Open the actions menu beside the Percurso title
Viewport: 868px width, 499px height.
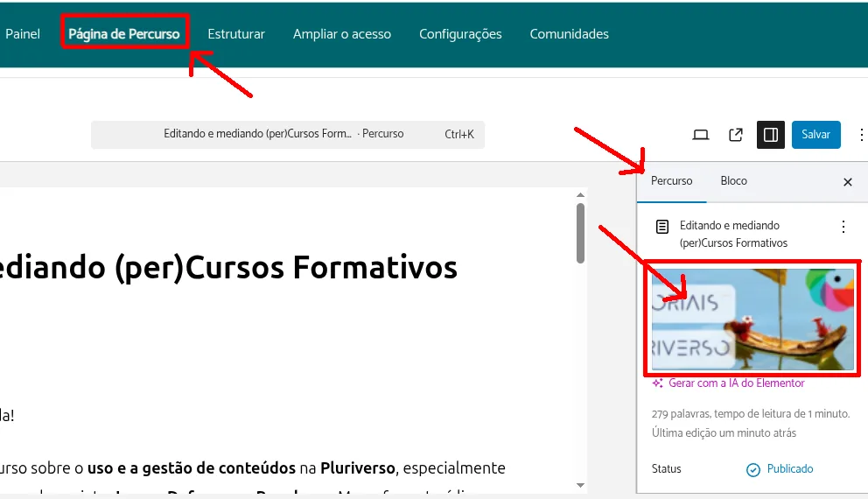coord(843,227)
